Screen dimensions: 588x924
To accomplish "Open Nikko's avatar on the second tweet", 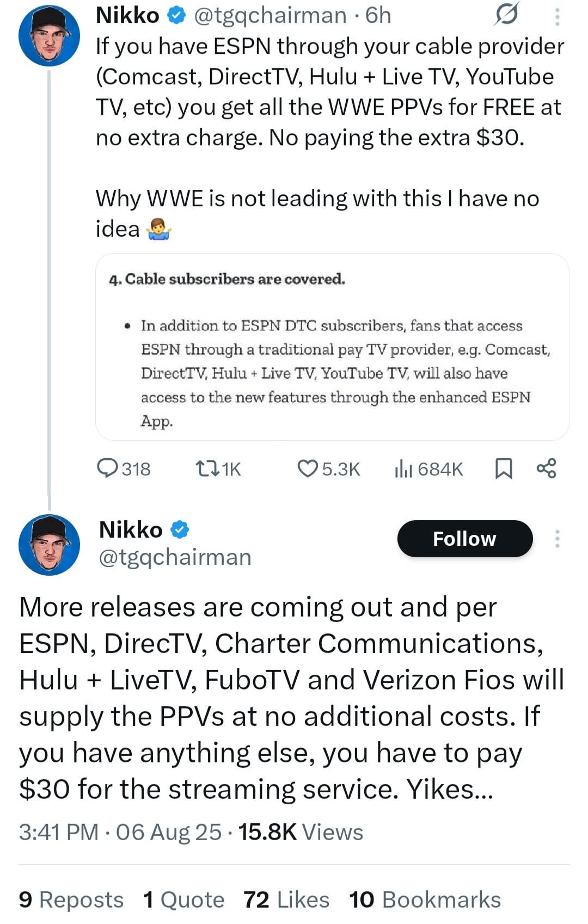I will click(x=49, y=544).
